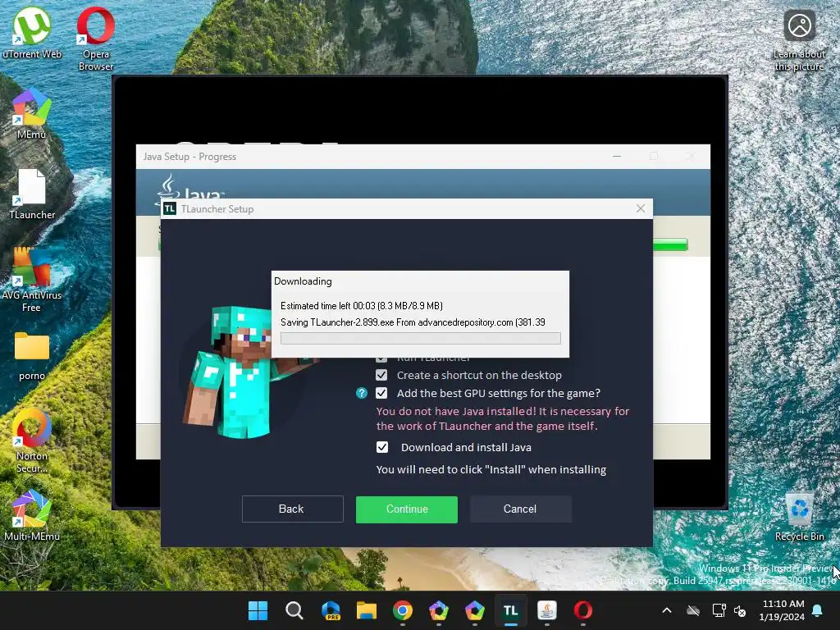The width and height of the screenshot is (840, 630).
Task: Open File Explorer from taskbar
Action: [x=367, y=610]
